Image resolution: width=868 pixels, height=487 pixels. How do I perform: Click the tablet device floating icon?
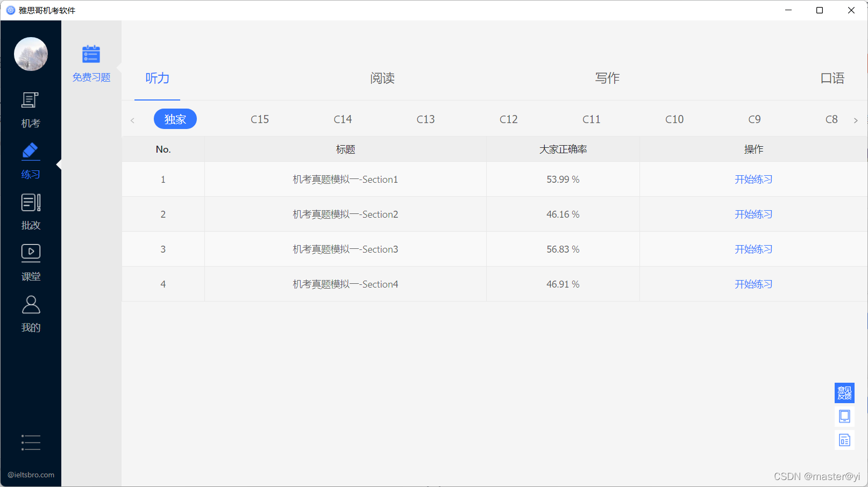[844, 417]
